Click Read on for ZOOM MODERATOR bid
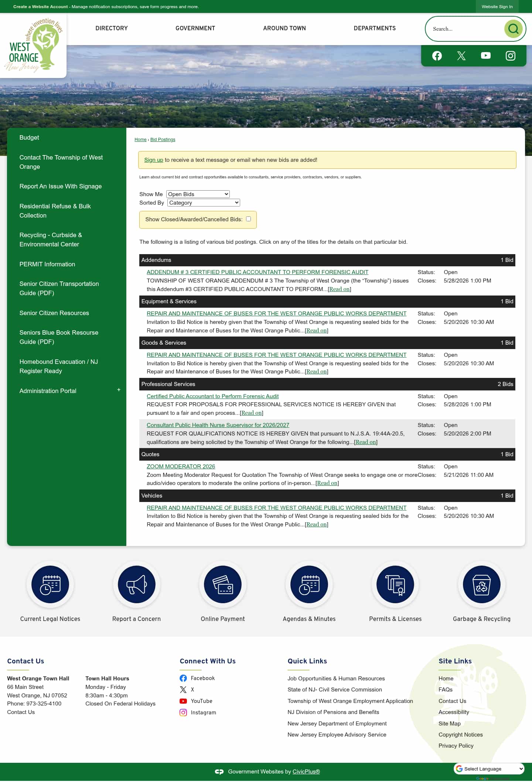Screen dimensions: 532x782 coord(327,483)
